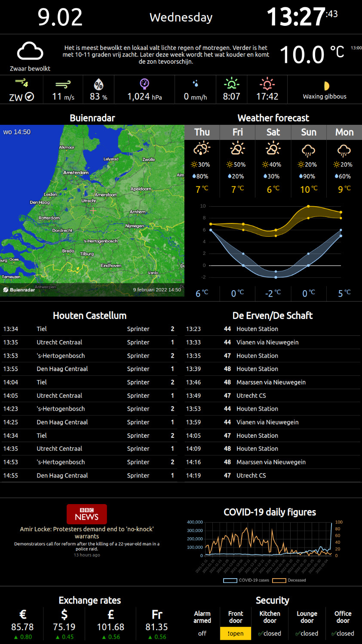Viewport: 362px width, 644px height.
Task: Click Thursday's rainy sun forecast icon
Action: pos(202,149)
